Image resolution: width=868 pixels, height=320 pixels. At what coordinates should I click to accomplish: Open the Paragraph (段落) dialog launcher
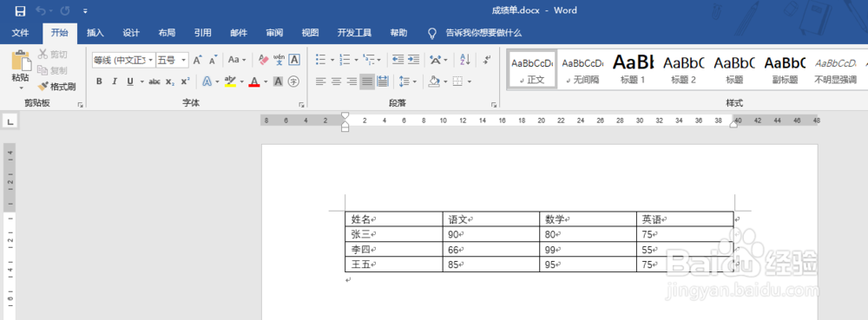click(x=493, y=104)
